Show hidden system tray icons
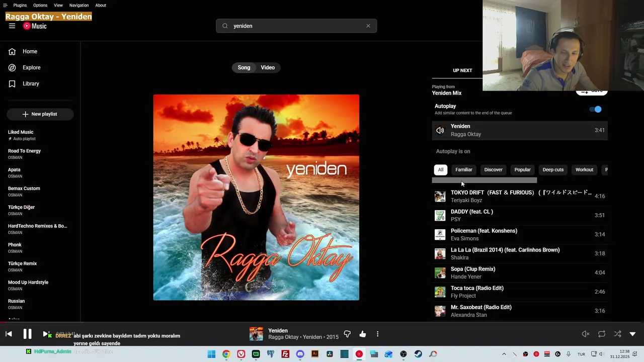The width and height of the screenshot is (644, 362). [504, 354]
